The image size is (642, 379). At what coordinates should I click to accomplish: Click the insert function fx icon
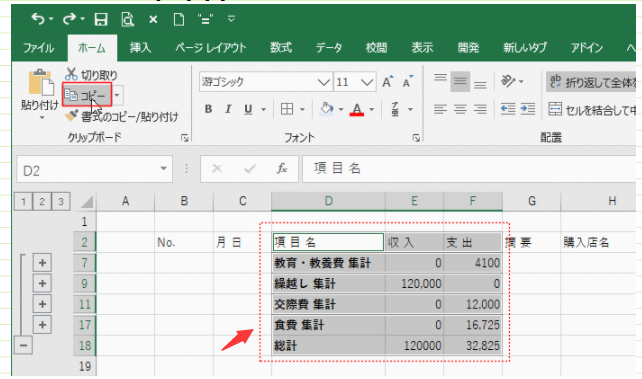(282, 168)
